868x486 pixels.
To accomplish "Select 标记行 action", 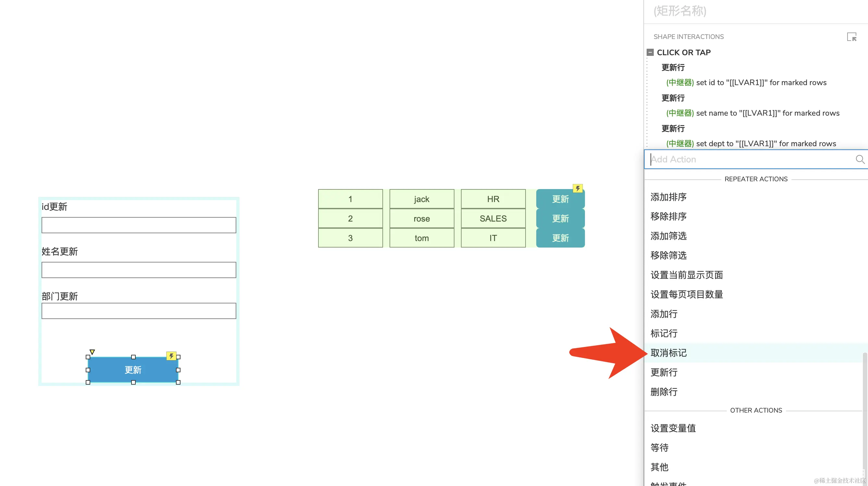I will click(x=664, y=333).
